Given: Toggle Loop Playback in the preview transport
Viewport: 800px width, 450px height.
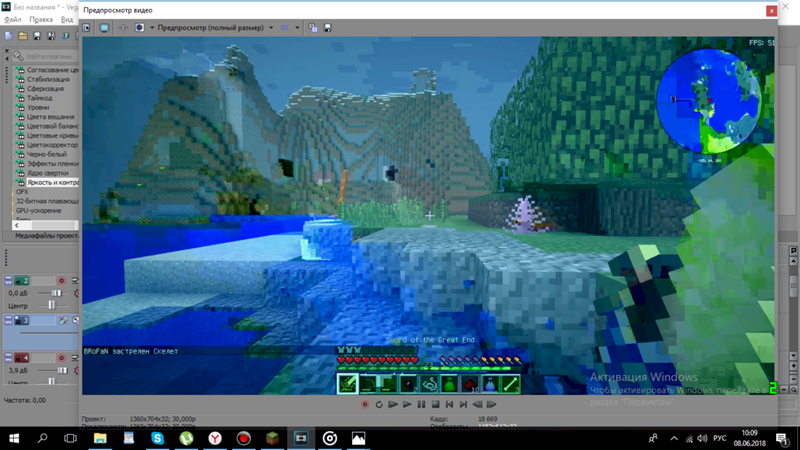Looking at the screenshot, I should coord(379,405).
